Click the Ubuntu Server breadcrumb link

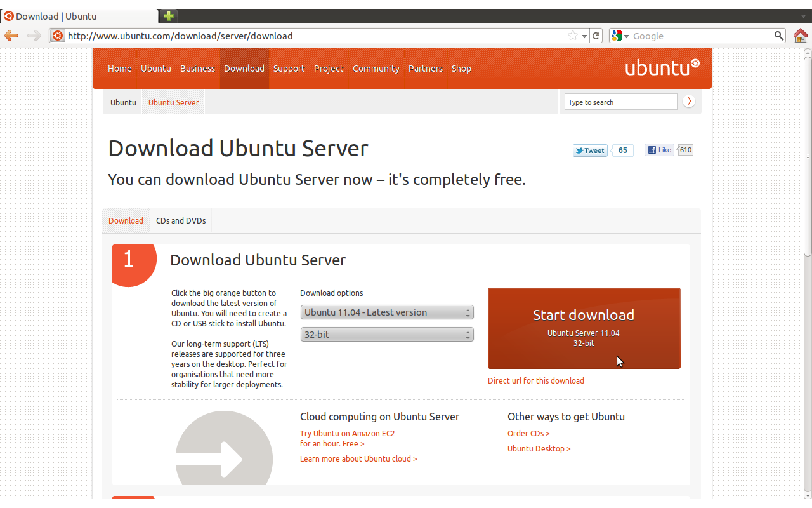coord(173,102)
